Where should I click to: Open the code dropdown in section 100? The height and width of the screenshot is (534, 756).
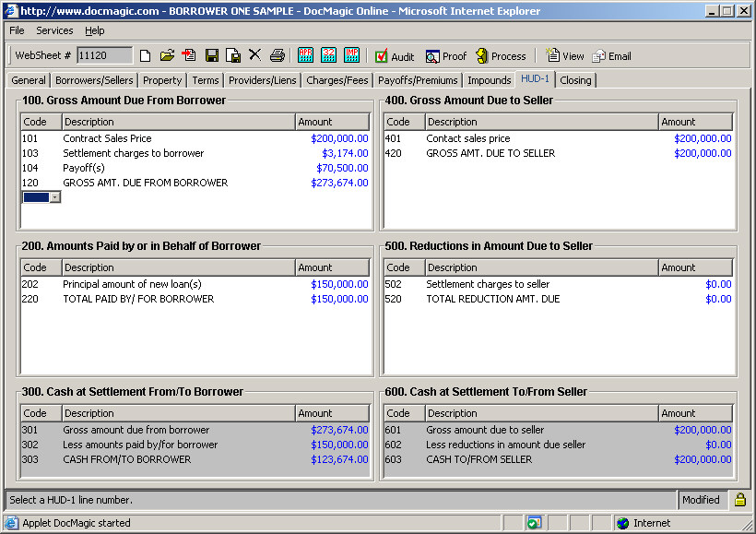tap(55, 197)
